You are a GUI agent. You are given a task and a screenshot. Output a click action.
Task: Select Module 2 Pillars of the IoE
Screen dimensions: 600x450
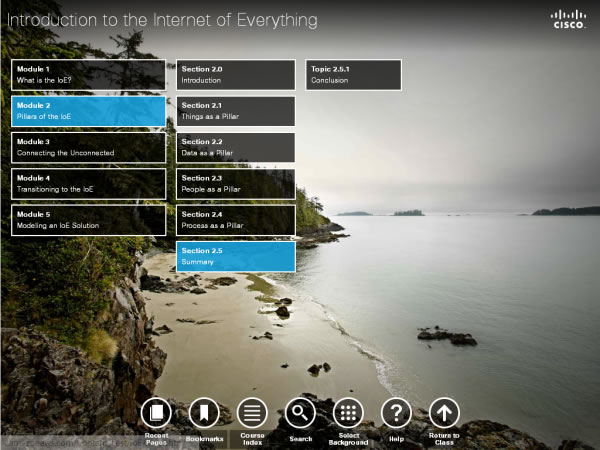[x=88, y=111]
